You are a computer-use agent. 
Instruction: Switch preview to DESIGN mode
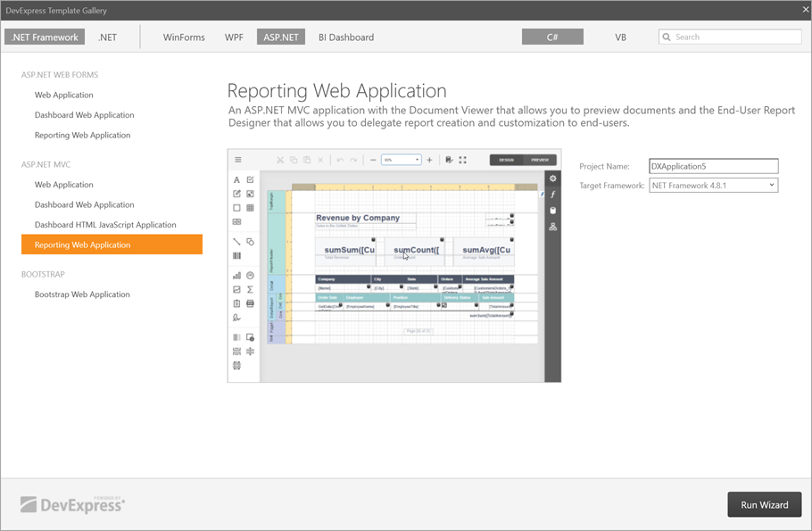coord(507,160)
